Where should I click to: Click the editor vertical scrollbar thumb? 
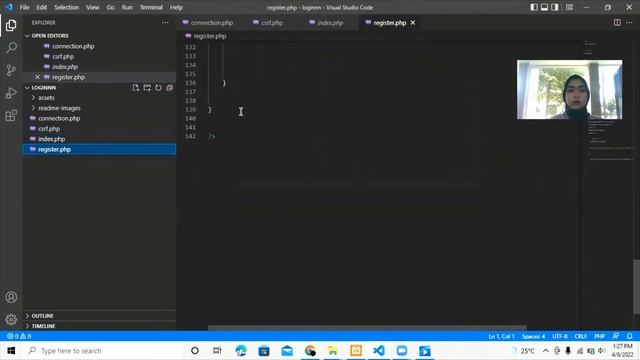point(636,287)
